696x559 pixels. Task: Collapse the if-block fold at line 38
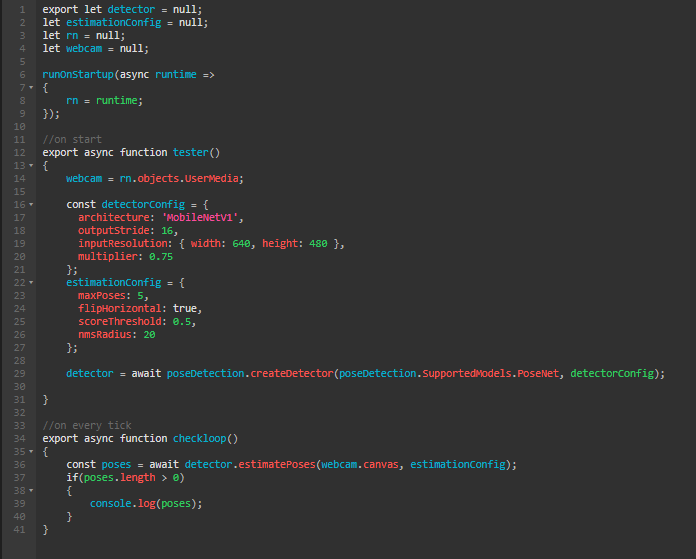[x=31, y=491]
